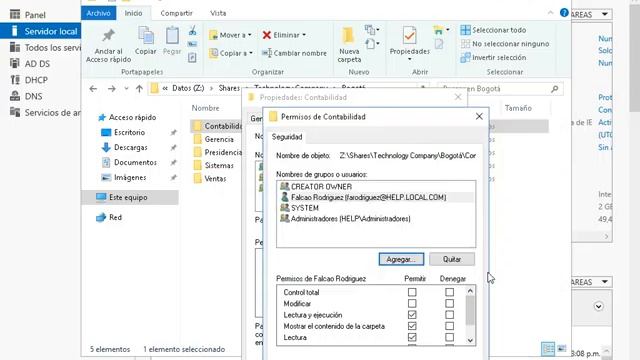640x360 pixels.
Task: Switch to large icons view in status bar
Action: coord(562,349)
